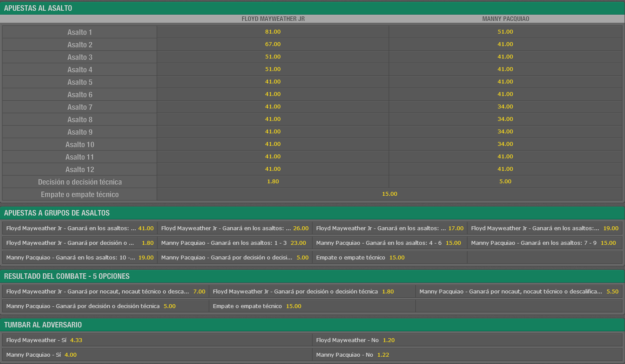Select Pacquiao Asalto 10 odds 34.00
625x364 pixels.
point(505,144)
